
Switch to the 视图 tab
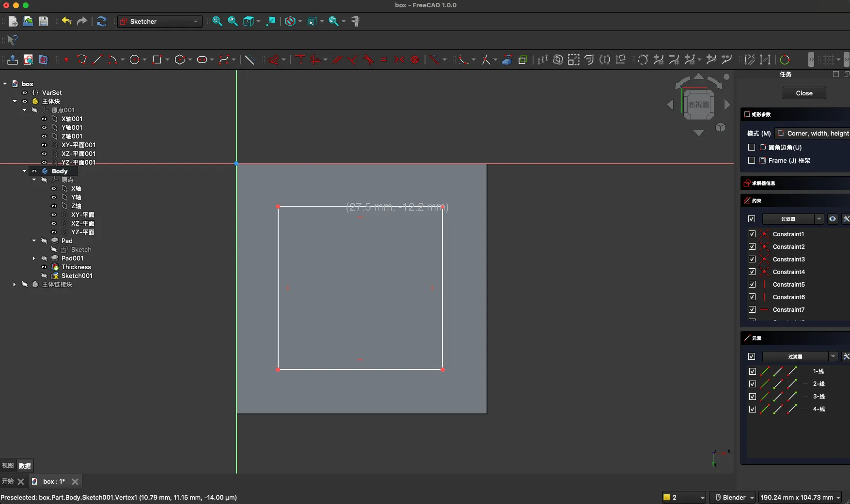[x=8, y=466]
